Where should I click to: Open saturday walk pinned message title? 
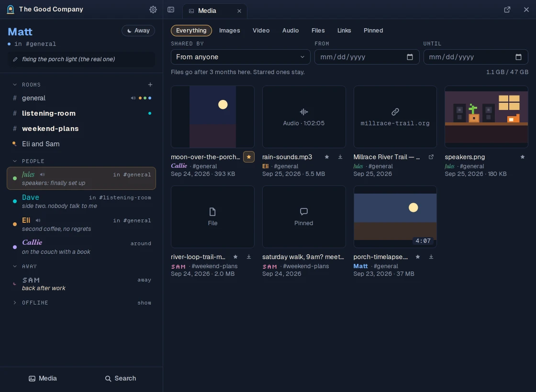coord(303,257)
